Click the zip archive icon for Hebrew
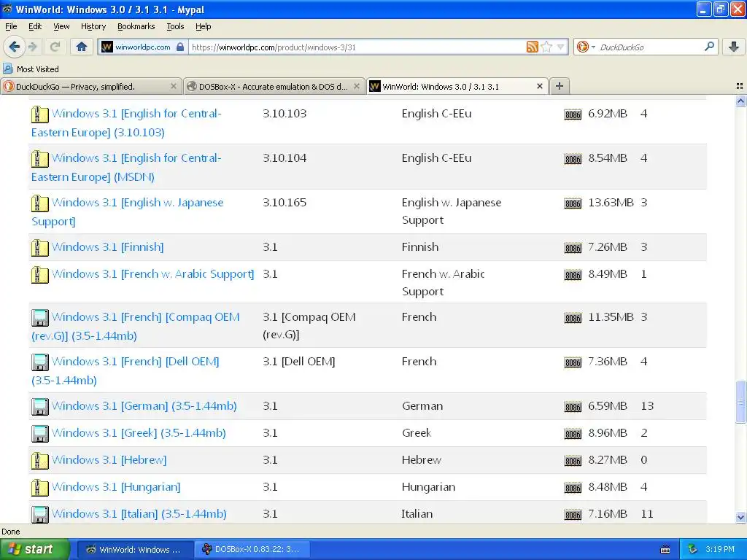The image size is (747, 560). (40, 461)
